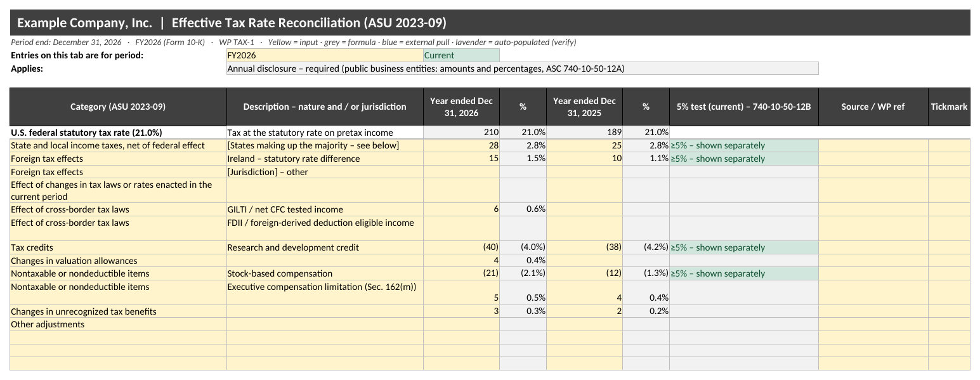Select 'Executive compensation limitation (Sec. 162(m))' cell

(325, 292)
